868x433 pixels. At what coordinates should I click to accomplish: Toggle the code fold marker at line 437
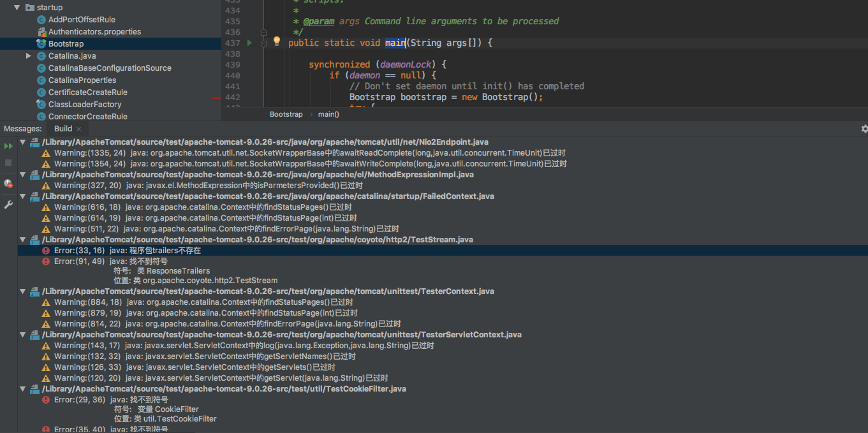coord(263,43)
